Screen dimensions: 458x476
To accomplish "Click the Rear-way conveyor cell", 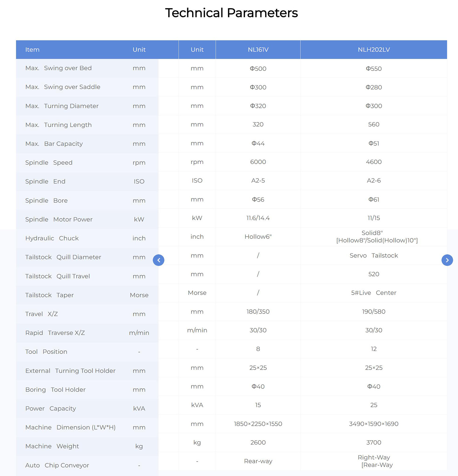I will [x=258, y=461].
